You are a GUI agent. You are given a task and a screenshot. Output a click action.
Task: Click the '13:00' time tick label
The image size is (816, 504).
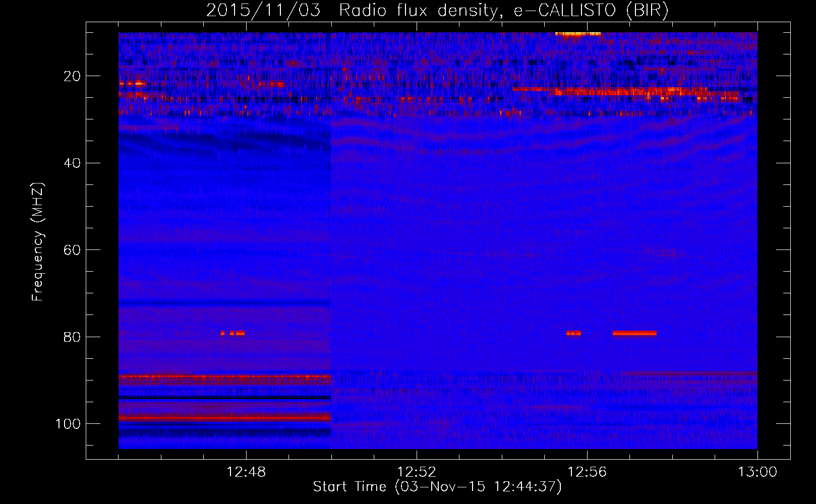[x=757, y=472]
